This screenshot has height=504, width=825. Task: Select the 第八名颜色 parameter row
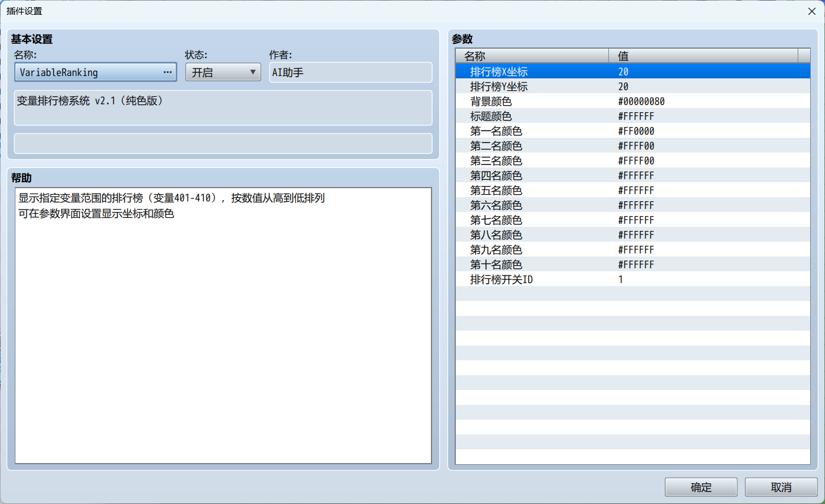pyautogui.click(x=633, y=234)
